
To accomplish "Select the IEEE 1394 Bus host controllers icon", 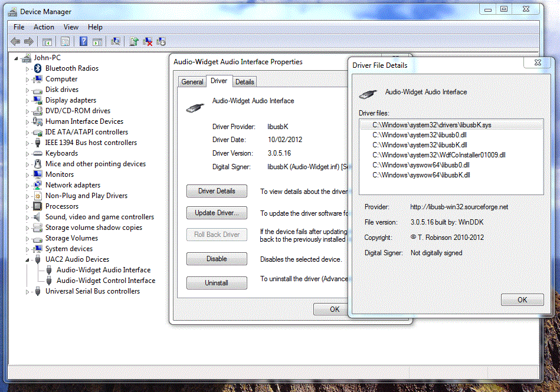I will [x=38, y=143].
